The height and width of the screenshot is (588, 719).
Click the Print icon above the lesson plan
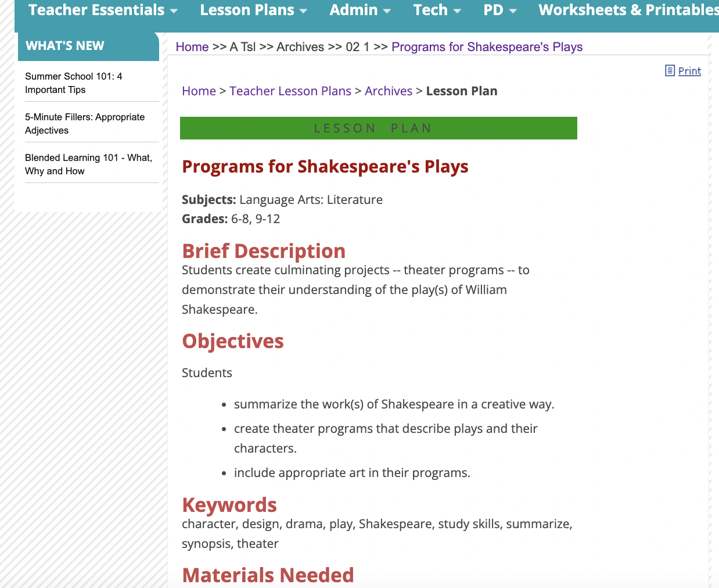coord(670,70)
